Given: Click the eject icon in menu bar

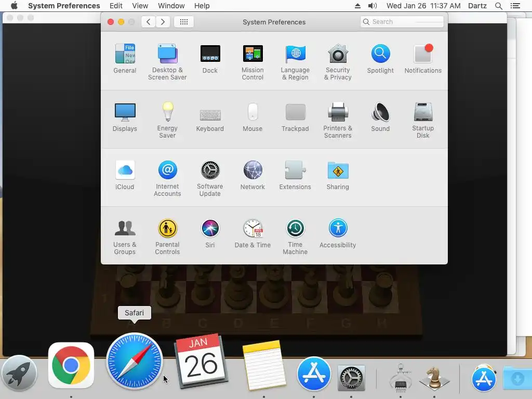Looking at the screenshot, I should point(357,6).
